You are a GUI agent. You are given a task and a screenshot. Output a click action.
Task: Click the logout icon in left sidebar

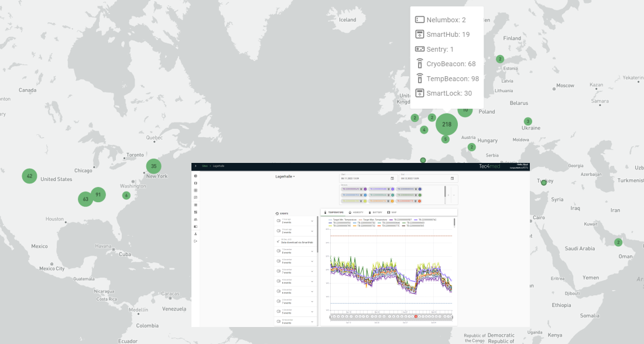[x=196, y=241]
